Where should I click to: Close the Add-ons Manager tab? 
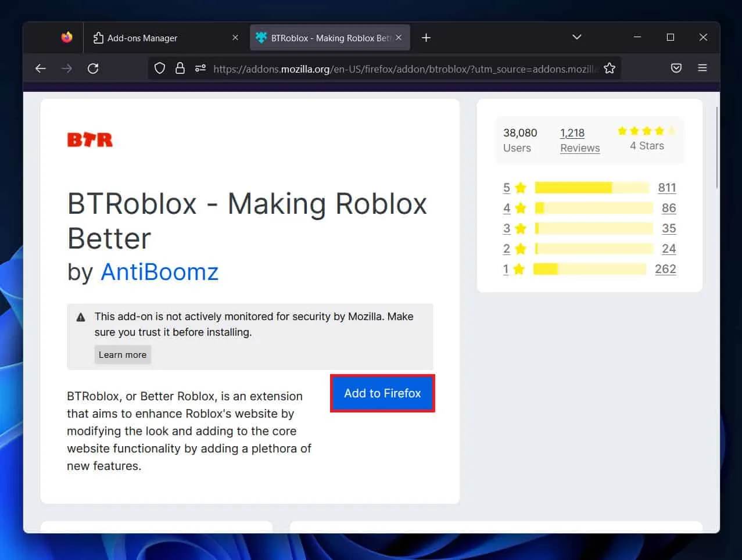(x=235, y=38)
